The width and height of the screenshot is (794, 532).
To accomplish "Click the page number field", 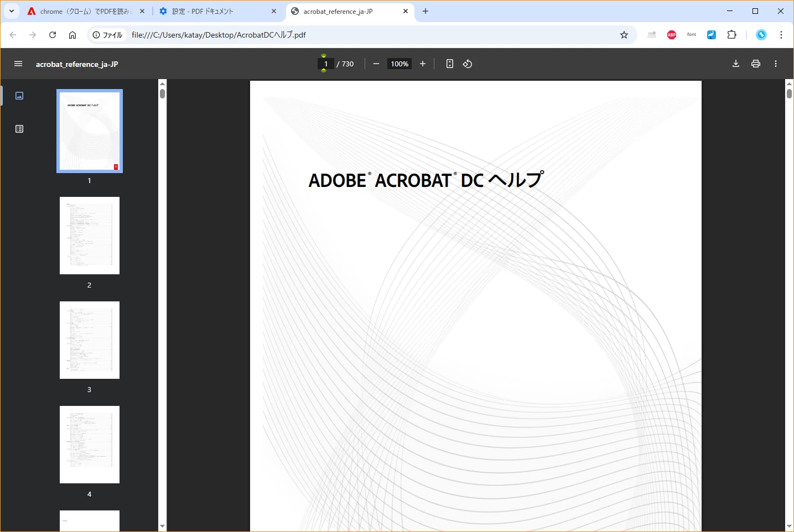I will coord(326,64).
